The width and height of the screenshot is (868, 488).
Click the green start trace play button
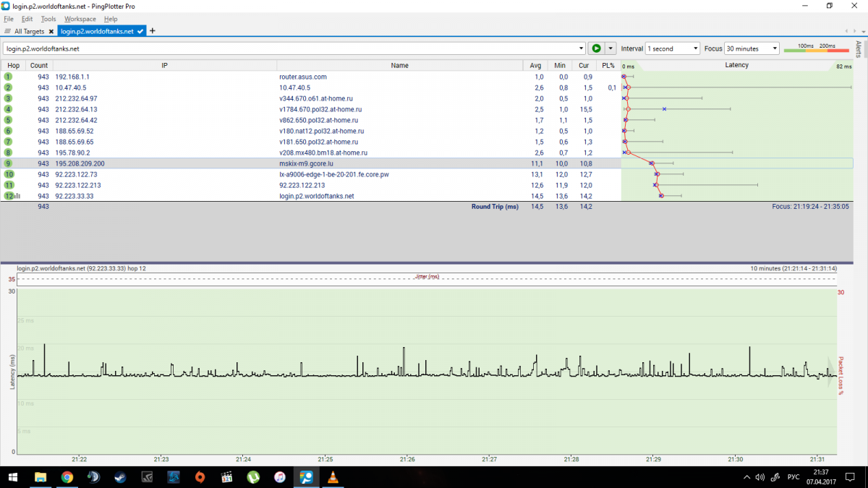[x=595, y=48]
